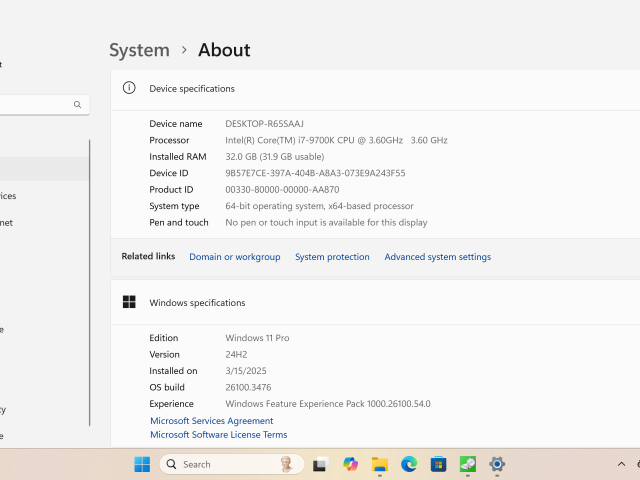Viewport: 640px width, 480px height.
Task: Go back to System in breadcrumb
Action: [x=139, y=50]
